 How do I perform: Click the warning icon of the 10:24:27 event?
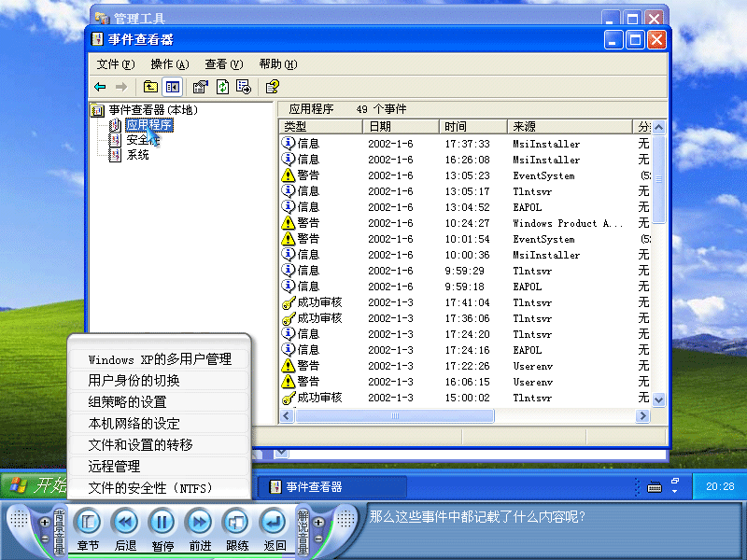(x=289, y=222)
